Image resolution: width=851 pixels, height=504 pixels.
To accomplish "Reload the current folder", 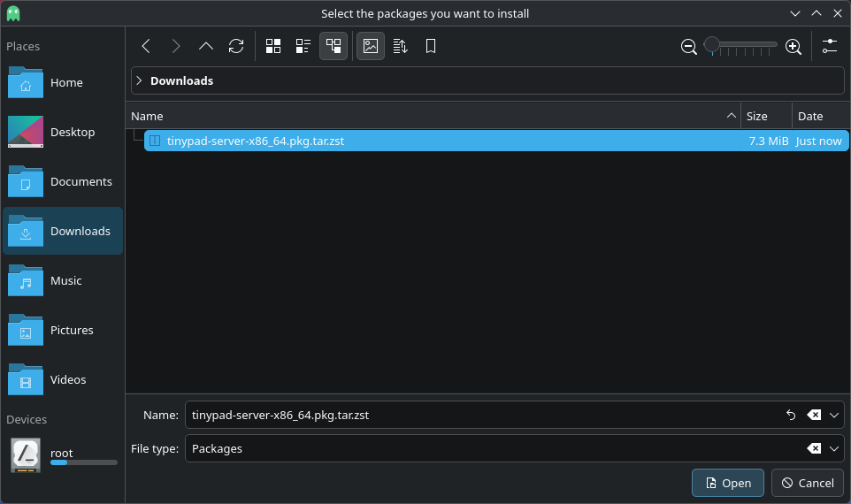I will (x=236, y=46).
